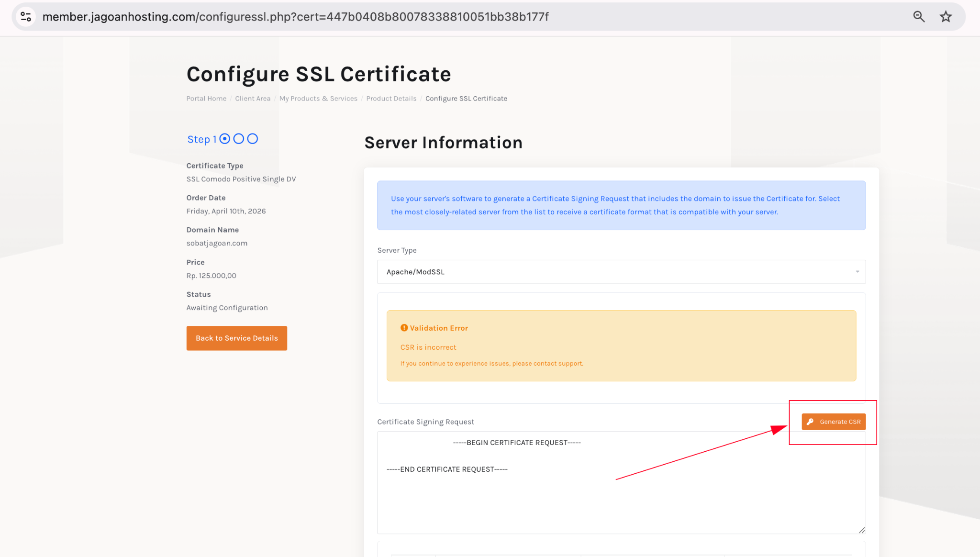Navigate to My Products & Services breadcrumb
The image size is (980, 557).
(318, 99)
